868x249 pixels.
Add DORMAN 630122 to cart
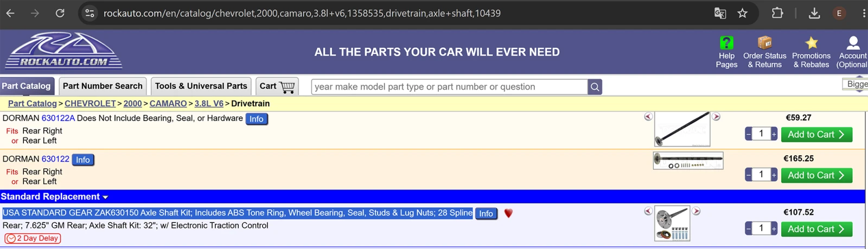tap(816, 175)
